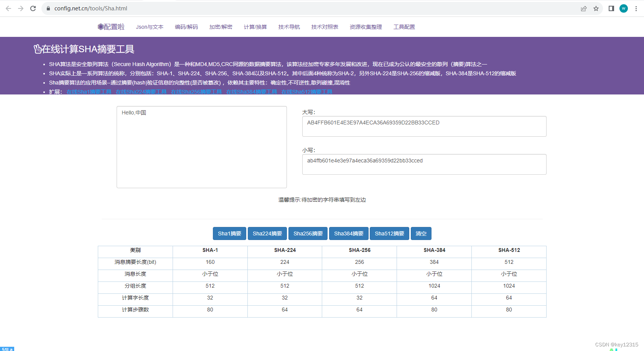The width and height of the screenshot is (644, 351).
Task: Click the 1024 value under SHA-384
Action: [x=434, y=286]
